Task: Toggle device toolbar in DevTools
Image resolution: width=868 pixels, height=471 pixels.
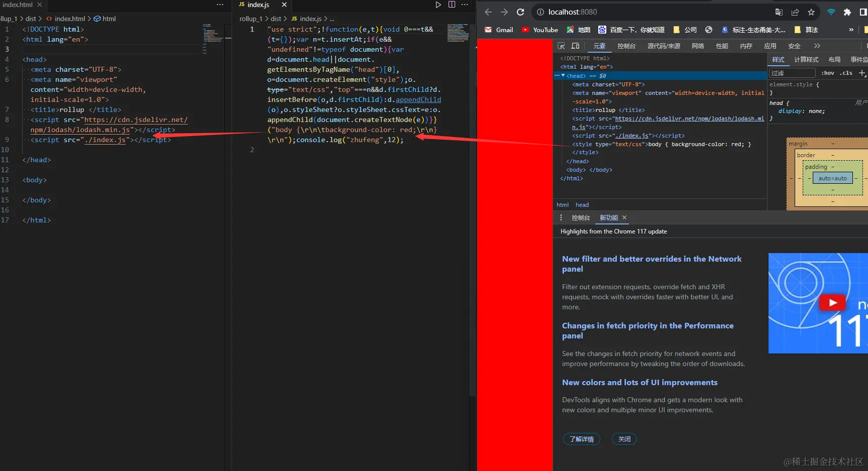Action: click(x=576, y=46)
